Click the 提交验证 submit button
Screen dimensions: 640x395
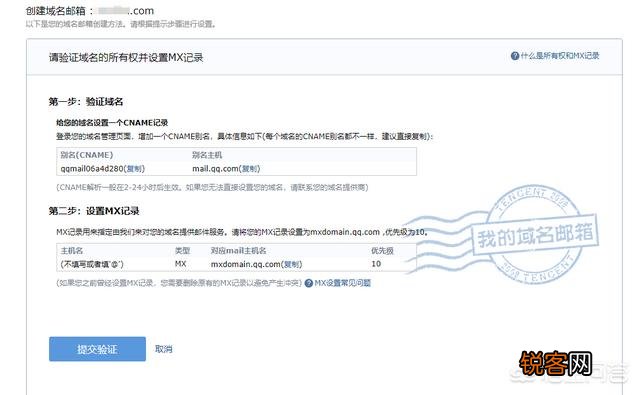[x=97, y=349]
